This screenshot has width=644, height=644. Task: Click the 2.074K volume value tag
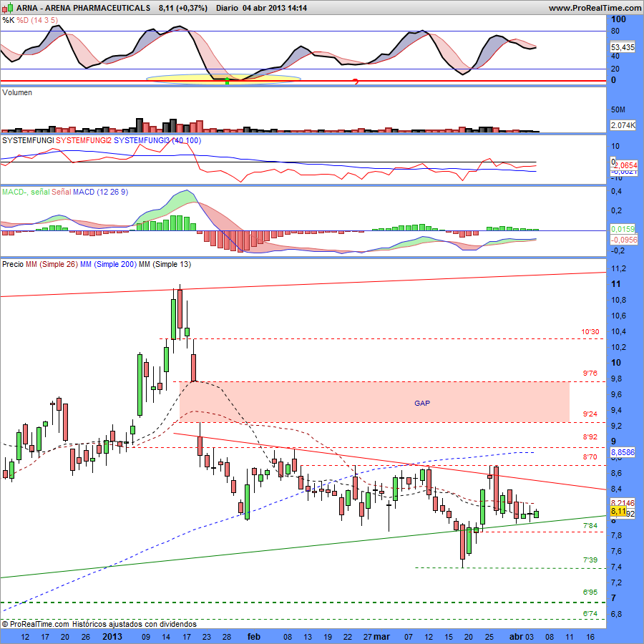(623, 125)
